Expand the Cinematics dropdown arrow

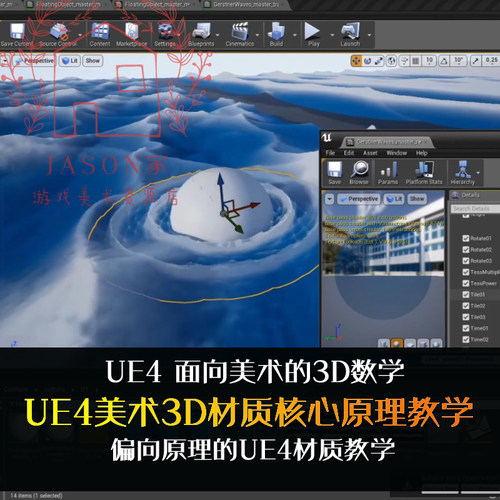click(x=257, y=35)
